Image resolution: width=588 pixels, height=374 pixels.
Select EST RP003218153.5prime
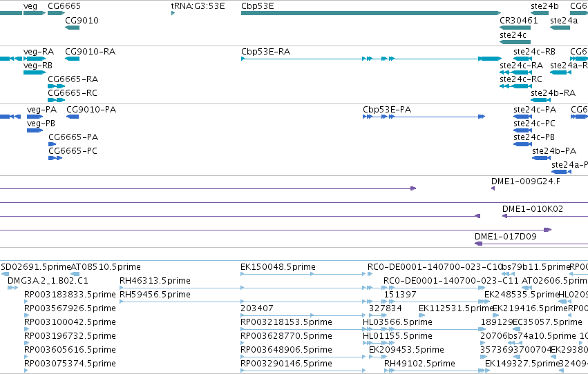click(x=286, y=322)
